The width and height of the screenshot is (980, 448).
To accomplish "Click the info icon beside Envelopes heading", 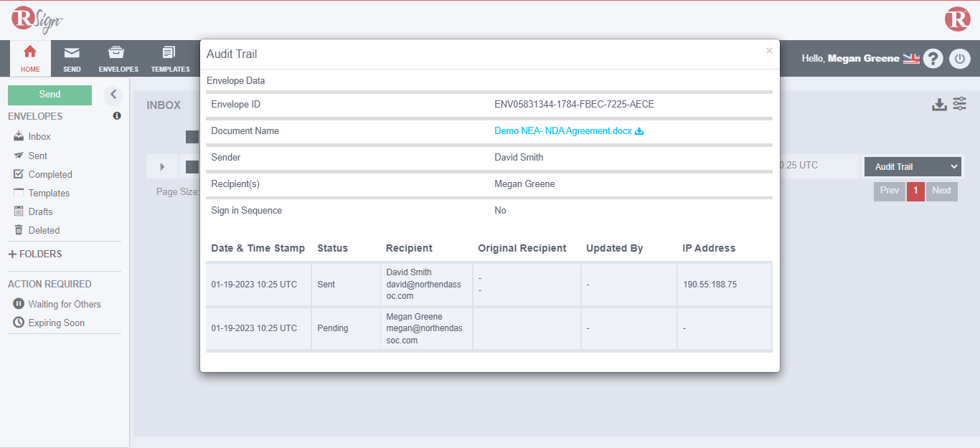I will click(117, 116).
